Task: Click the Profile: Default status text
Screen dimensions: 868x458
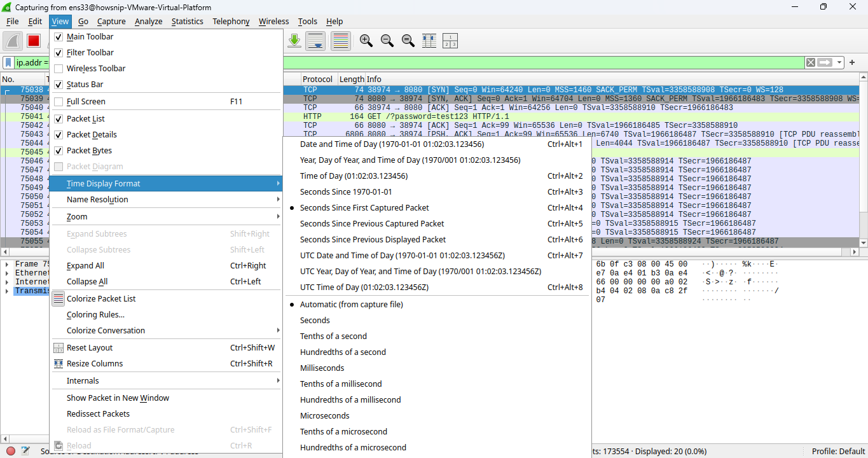Action: coord(838,452)
